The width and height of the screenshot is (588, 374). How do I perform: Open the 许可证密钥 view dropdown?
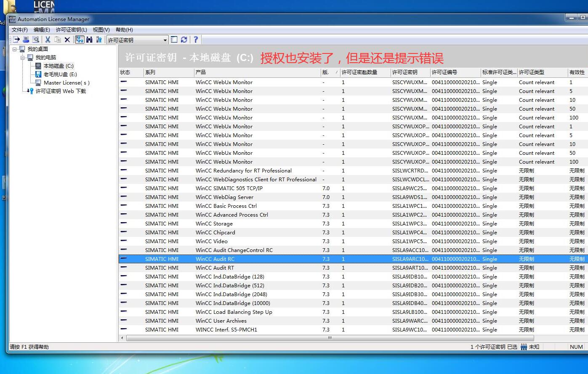[x=165, y=40]
